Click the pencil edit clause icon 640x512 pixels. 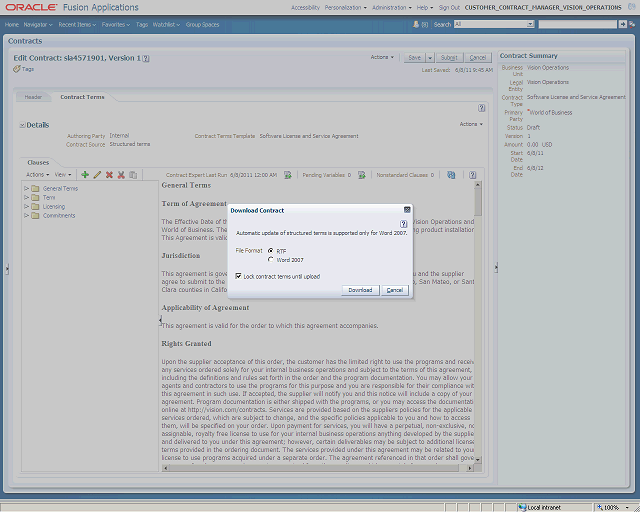[97, 175]
